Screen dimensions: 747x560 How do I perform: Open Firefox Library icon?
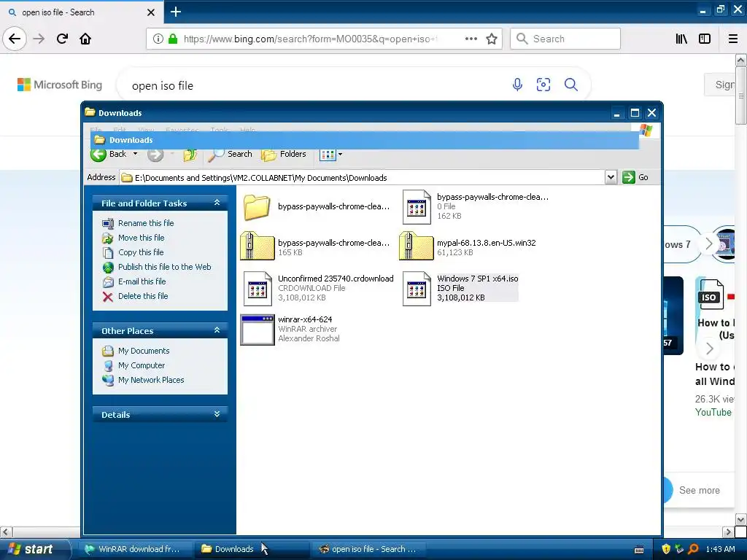[x=681, y=39]
